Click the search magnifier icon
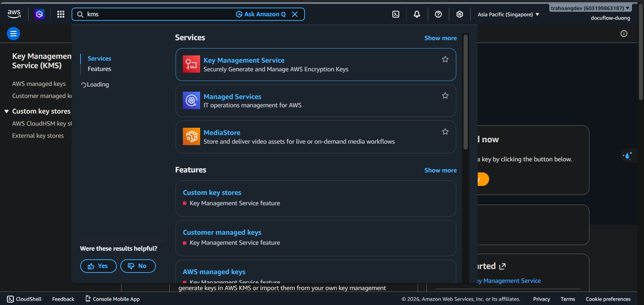This screenshot has height=305, width=644. click(x=80, y=14)
